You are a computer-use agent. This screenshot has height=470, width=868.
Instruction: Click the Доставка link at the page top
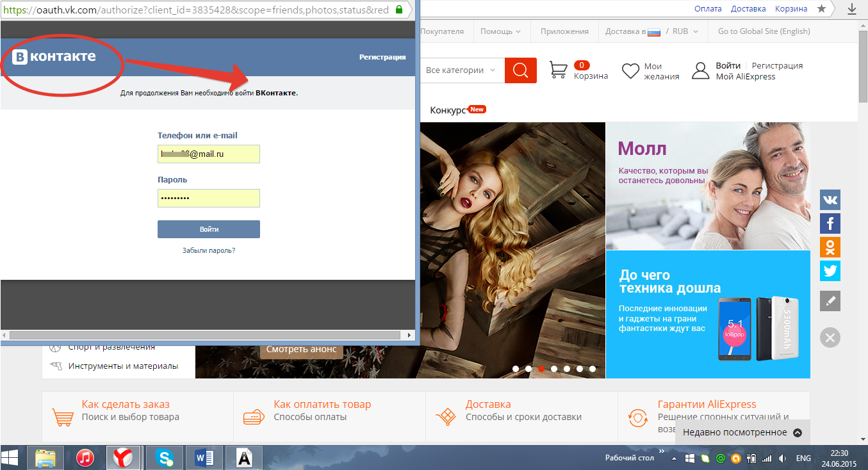tap(748, 9)
